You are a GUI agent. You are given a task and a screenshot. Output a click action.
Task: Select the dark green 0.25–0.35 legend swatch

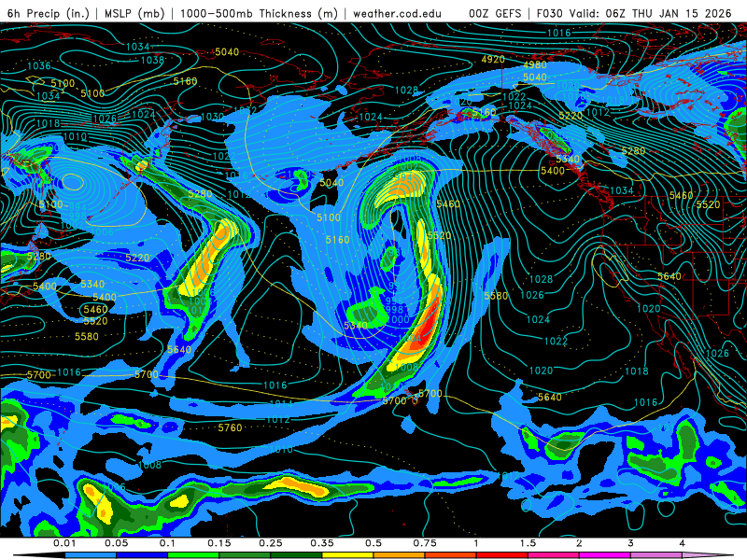point(296,555)
